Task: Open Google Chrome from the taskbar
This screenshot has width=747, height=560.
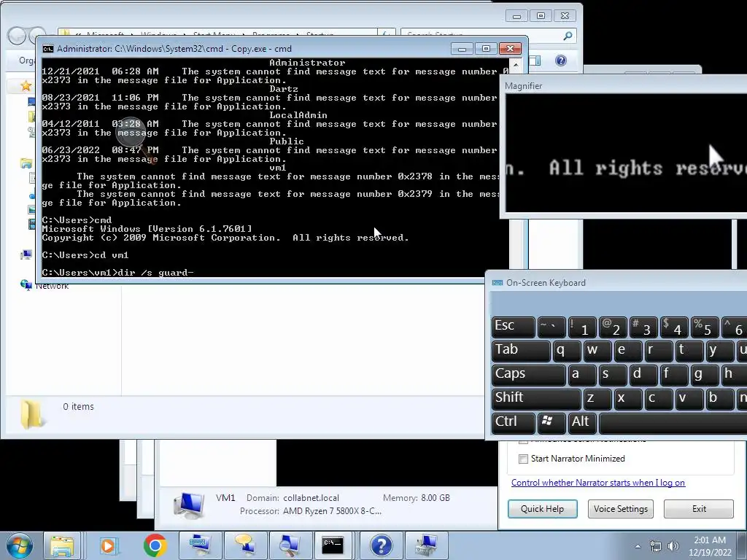Action: 155,545
